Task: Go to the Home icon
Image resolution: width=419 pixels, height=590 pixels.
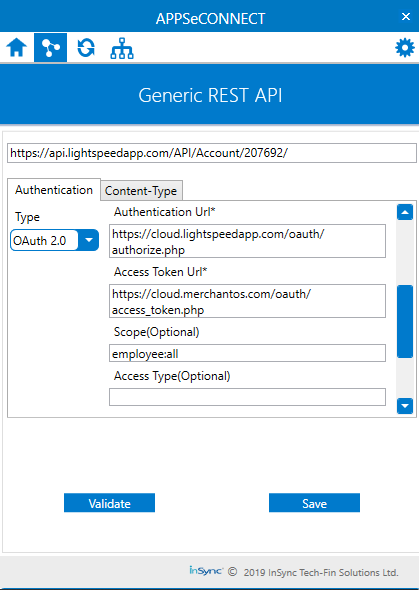Action: [x=17, y=48]
